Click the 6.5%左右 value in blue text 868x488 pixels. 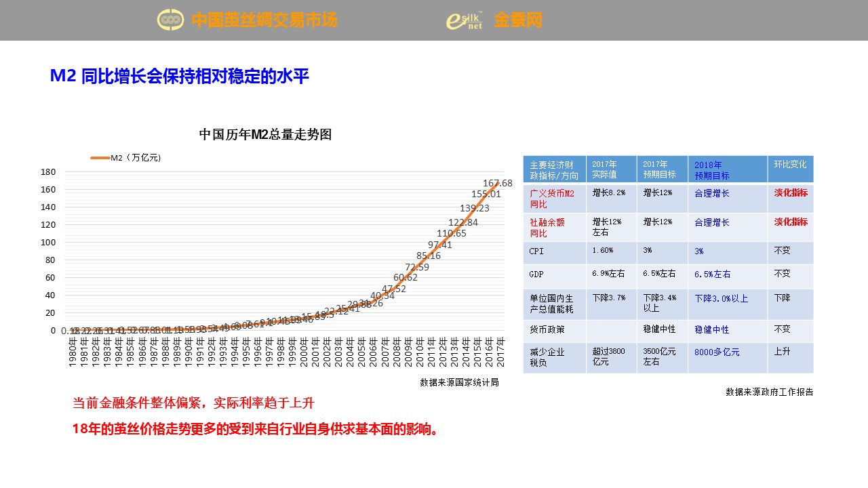tap(712, 274)
